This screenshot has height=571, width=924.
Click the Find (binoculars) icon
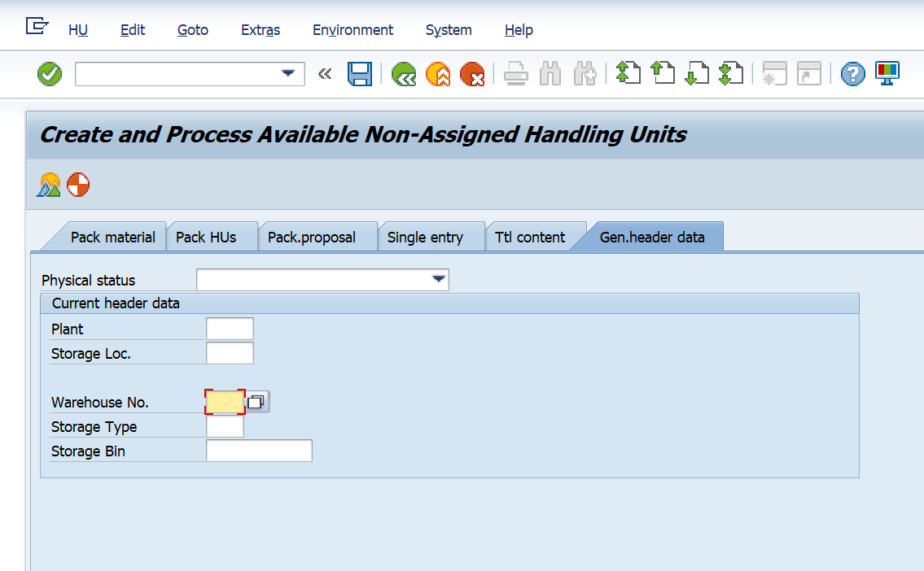[550, 73]
